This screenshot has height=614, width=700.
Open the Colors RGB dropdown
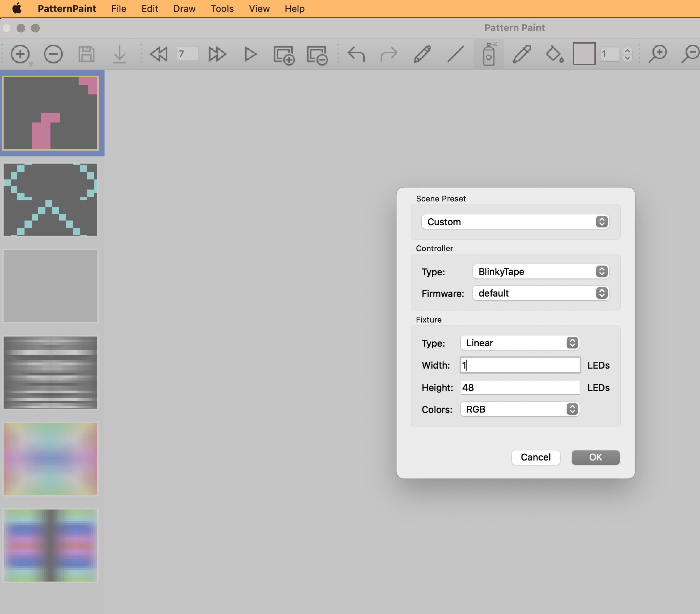[519, 409]
